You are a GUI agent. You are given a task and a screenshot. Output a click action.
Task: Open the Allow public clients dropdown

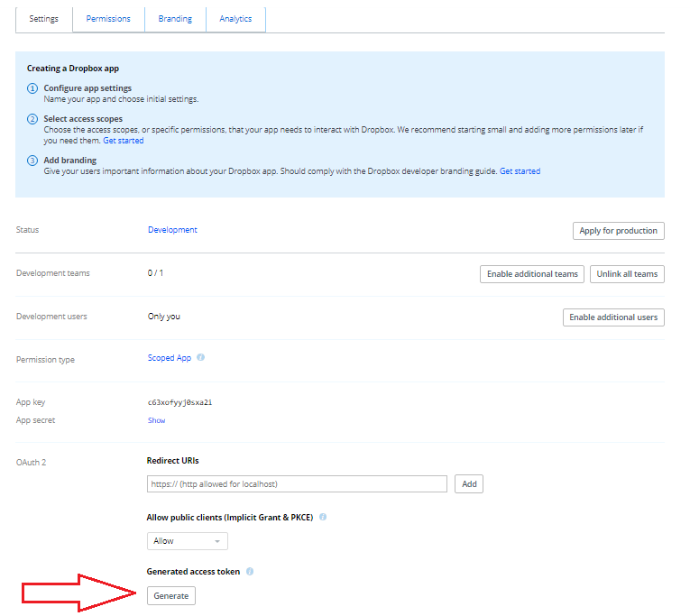click(x=187, y=541)
